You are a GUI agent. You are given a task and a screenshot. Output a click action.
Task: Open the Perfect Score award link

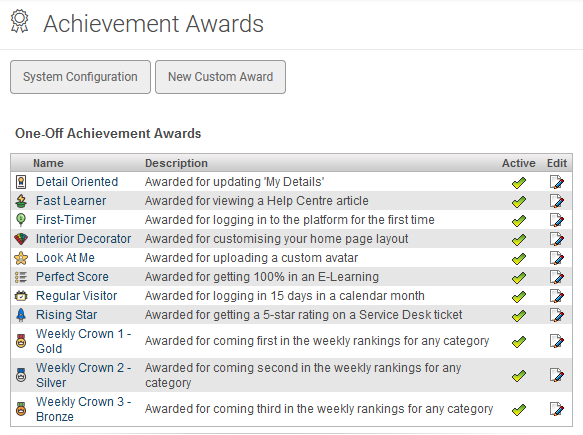click(72, 277)
